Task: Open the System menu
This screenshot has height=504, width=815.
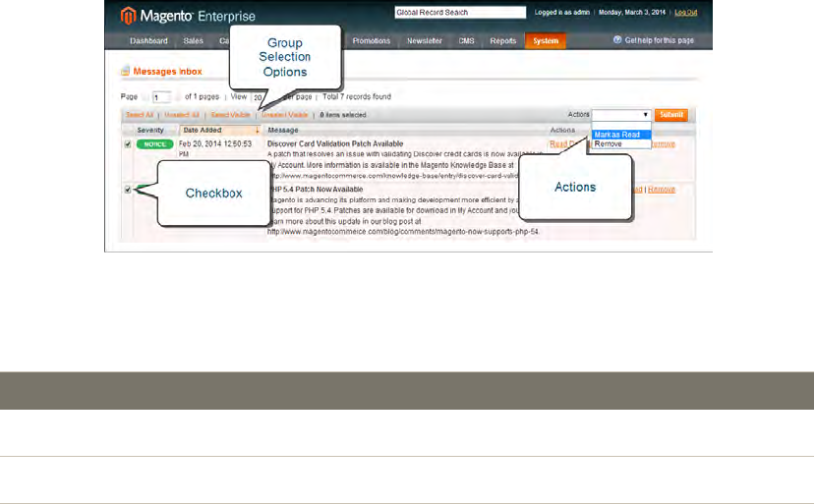Action: pyautogui.click(x=546, y=41)
